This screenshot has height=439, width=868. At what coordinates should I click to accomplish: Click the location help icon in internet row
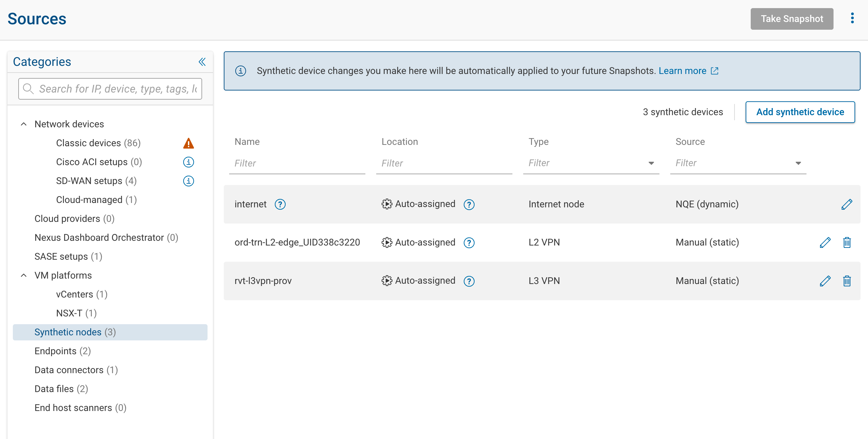pyautogui.click(x=469, y=204)
